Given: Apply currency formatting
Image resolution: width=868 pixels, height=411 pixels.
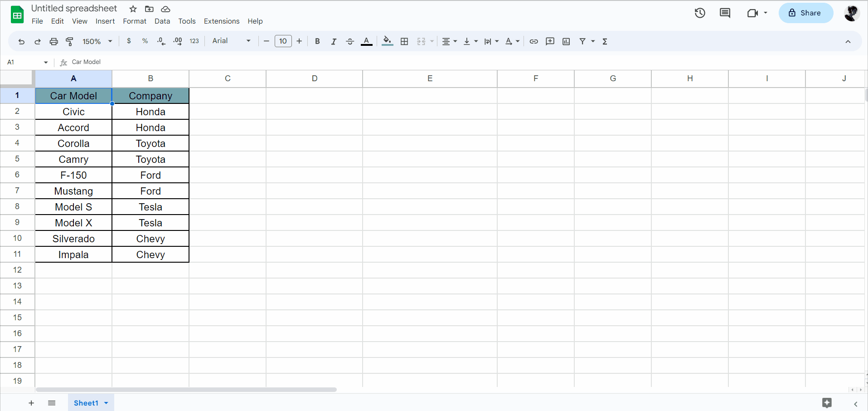Looking at the screenshot, I should coord(129,41).
